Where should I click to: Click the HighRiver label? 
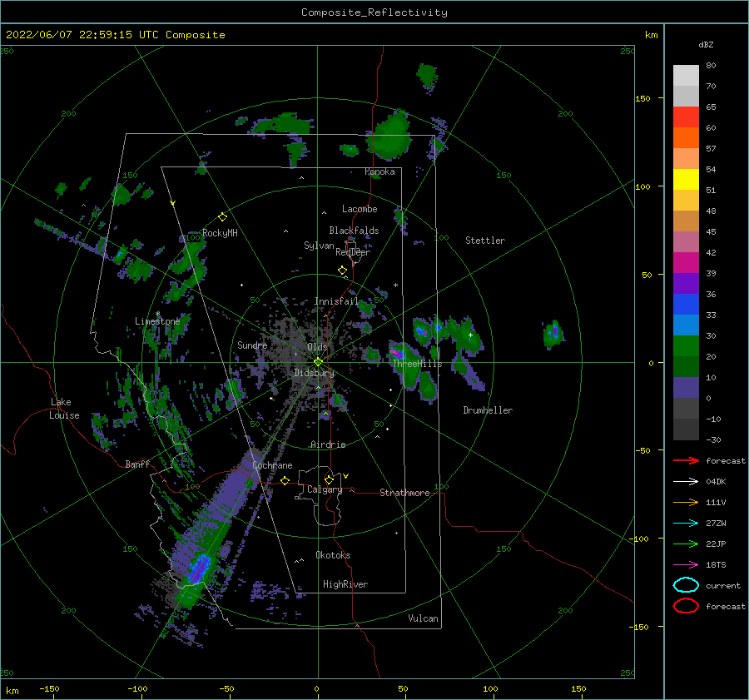point(345,584)
